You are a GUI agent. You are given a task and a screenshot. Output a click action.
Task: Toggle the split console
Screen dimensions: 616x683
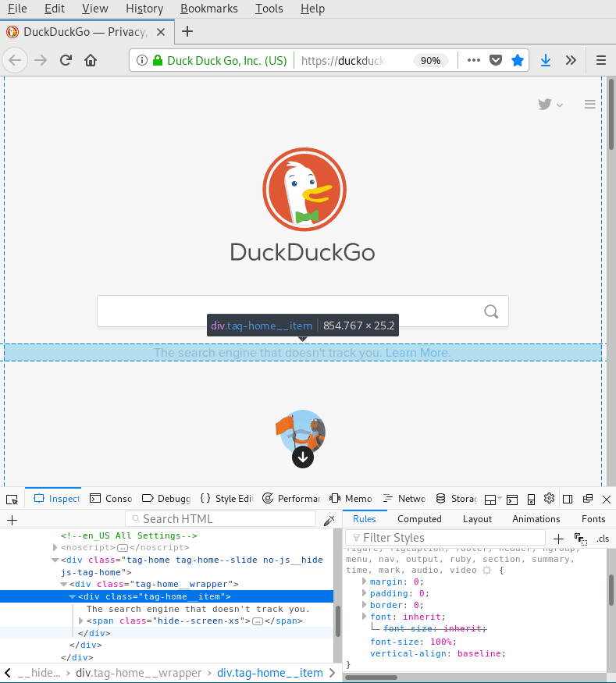point(512,500)
